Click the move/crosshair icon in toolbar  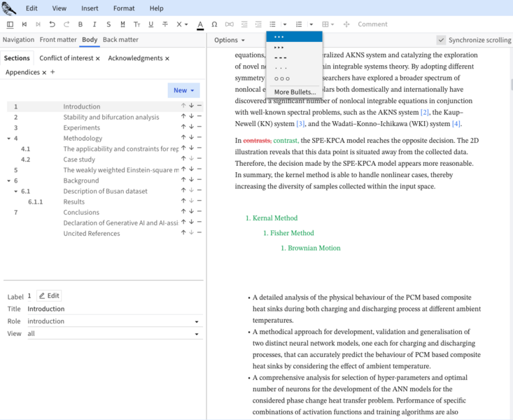click(346, 24)
